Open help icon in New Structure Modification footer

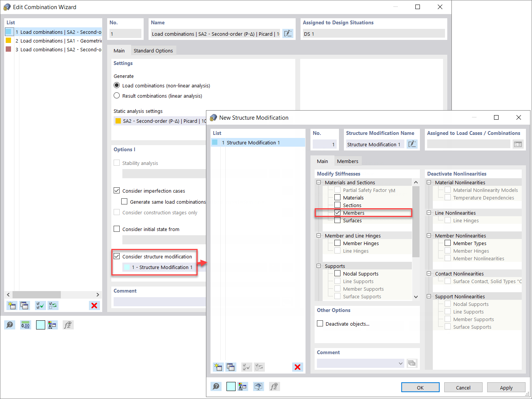point(216,386)
